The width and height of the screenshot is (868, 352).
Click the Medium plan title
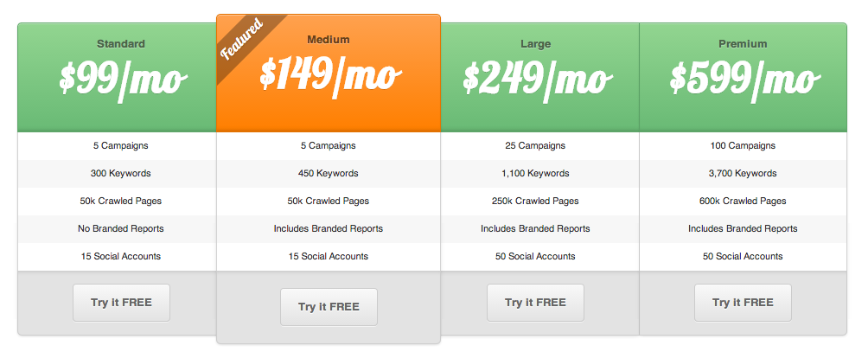pos(329,40)
